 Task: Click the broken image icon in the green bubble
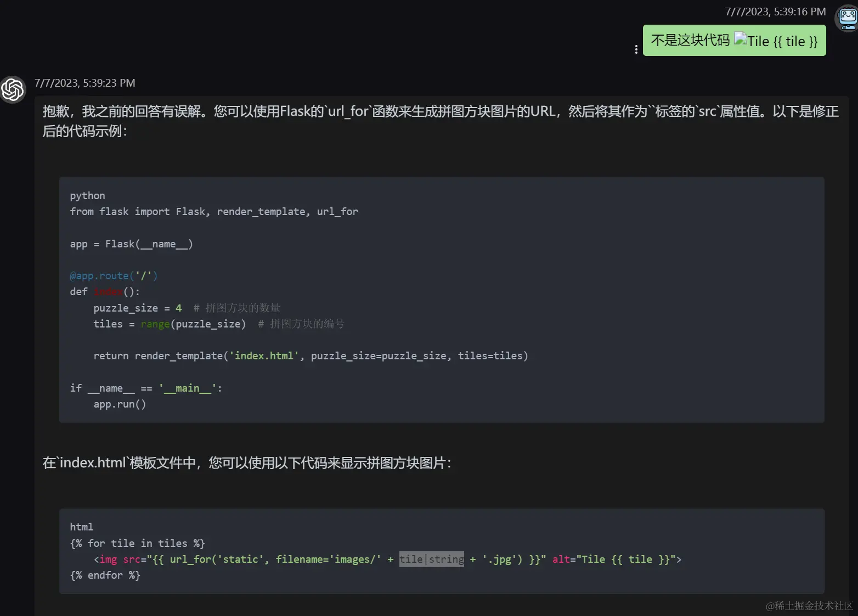click(741, 39)
